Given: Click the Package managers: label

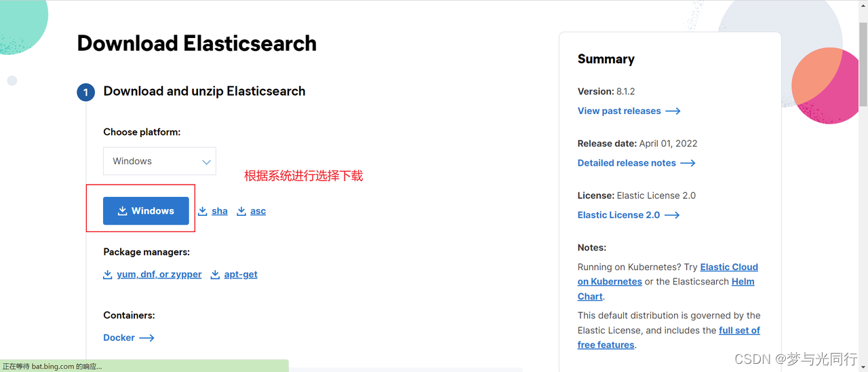Looking at the screenshot, I should point(146,252).
